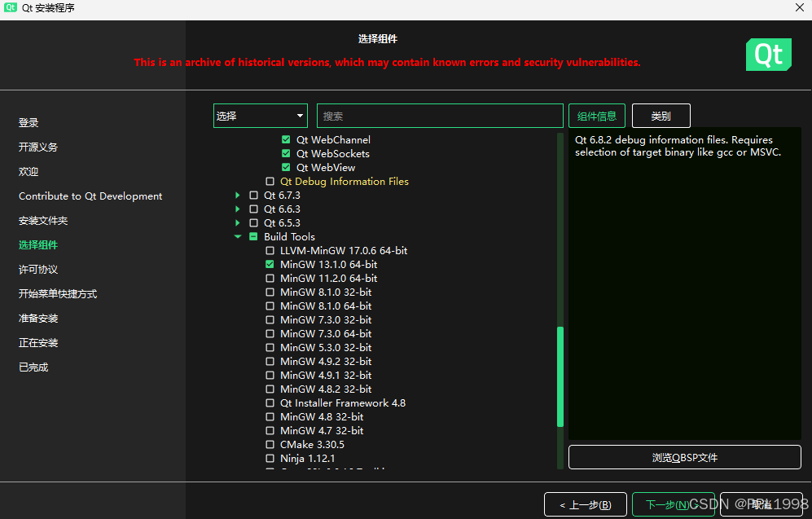This screenshot has width=812, height=519.
Task: Select the 正在安装 step in sidebar
Action: [38, 342]
